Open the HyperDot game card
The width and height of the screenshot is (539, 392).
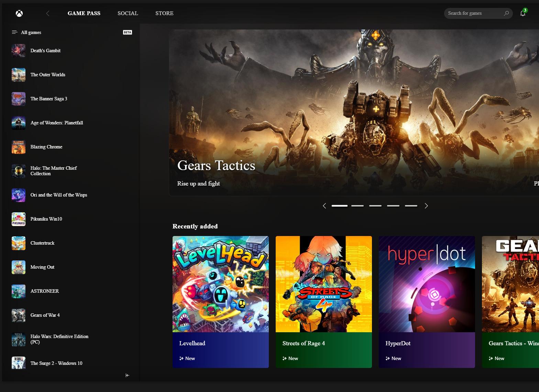tap(427, 302)
